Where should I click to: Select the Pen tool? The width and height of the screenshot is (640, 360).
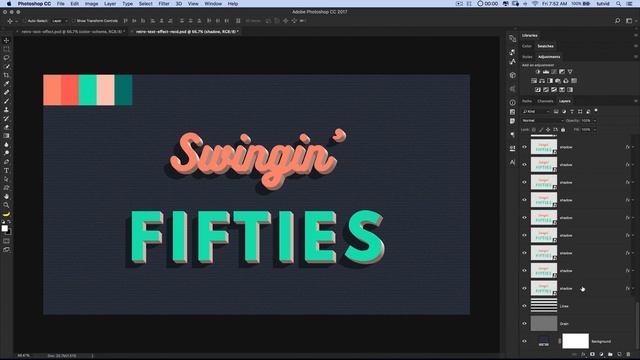(x=6, y=162)
